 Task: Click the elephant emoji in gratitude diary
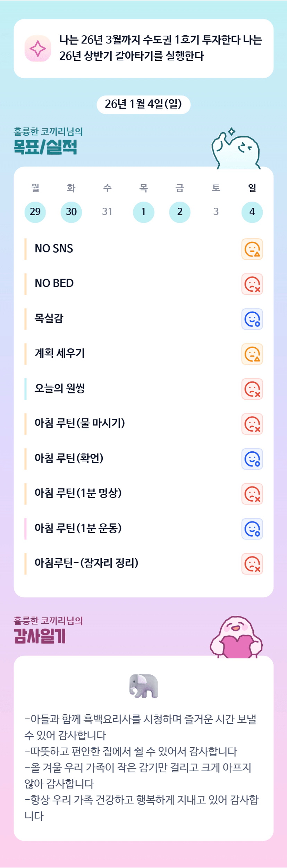(x=143, y=686)
